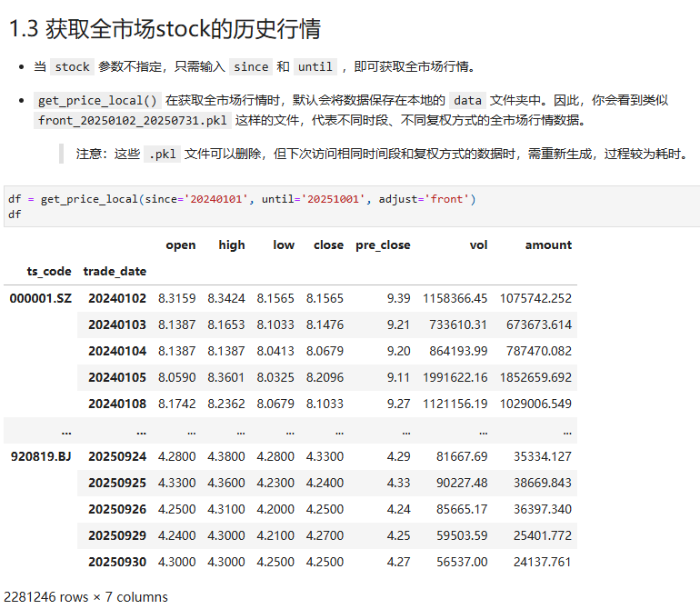Click the trade date 20250930 row
Screen dimensions: 700x609
click(117, 562)
